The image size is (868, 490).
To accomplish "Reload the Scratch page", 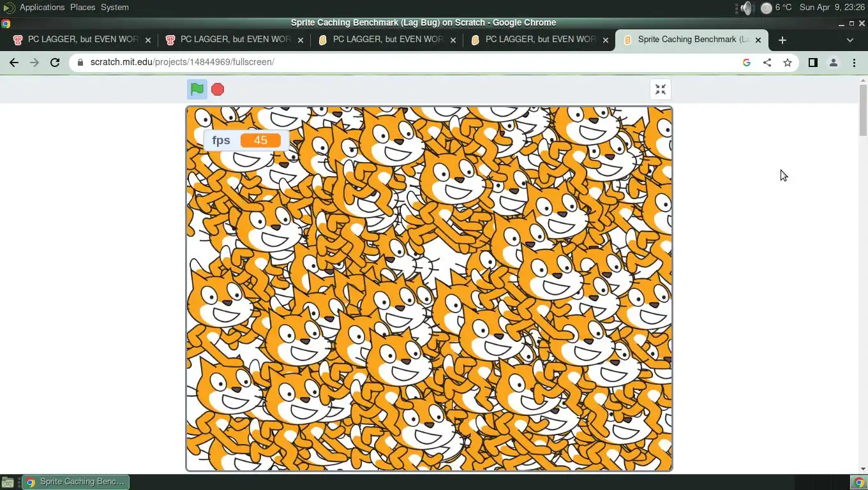I will (55, 63).
